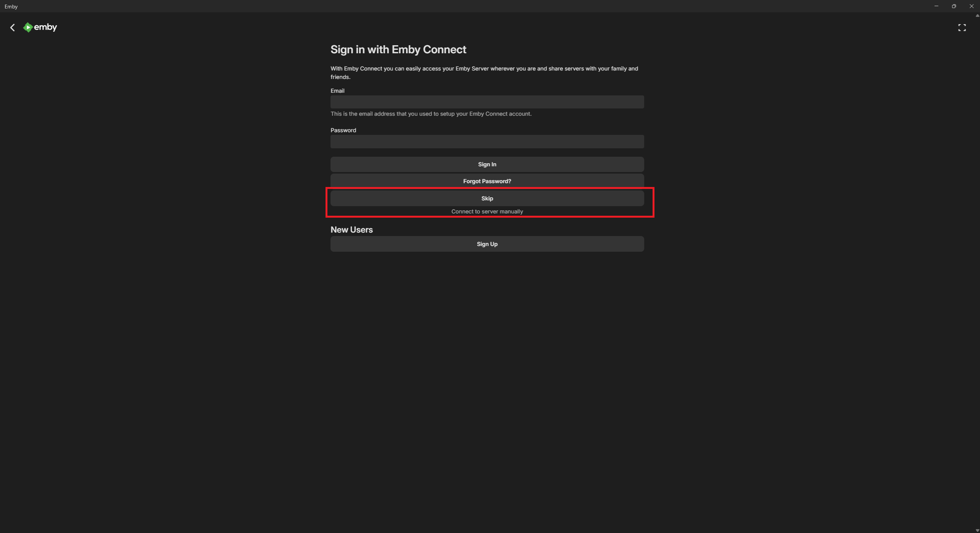980x533 pixels.
Task: Create account with Sign Up button
Action: 487,244
